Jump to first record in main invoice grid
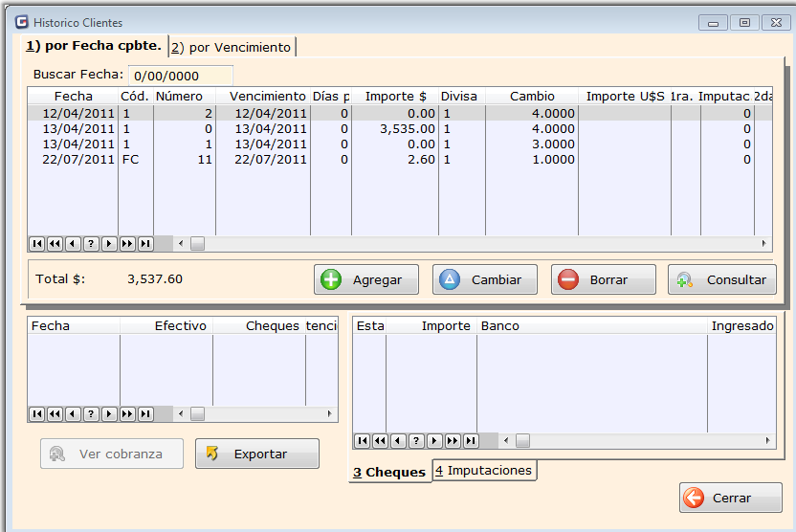The height and width of the screenshot is (532, 796). click(36, 244)
